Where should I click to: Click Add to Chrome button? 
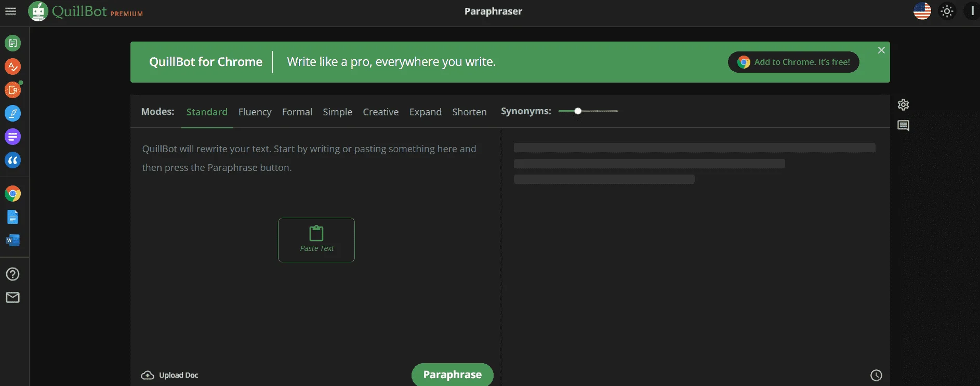coord(793,62)
